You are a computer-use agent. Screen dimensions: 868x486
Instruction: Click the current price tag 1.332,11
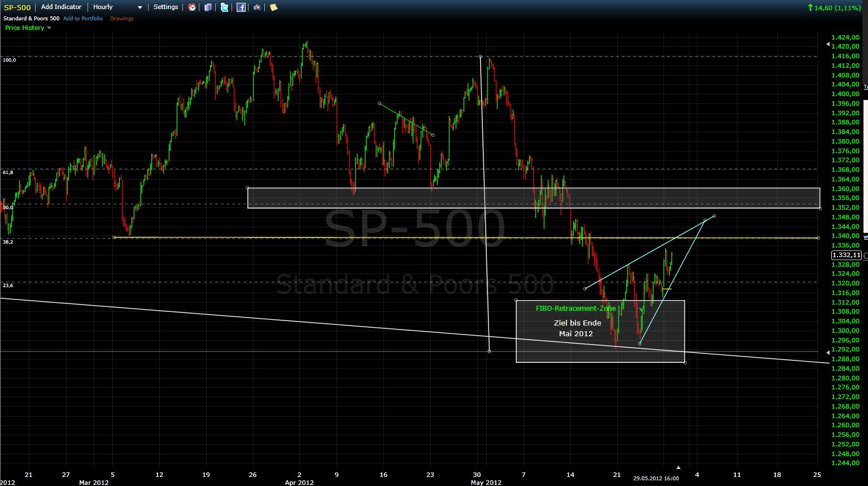pos(846,255)
